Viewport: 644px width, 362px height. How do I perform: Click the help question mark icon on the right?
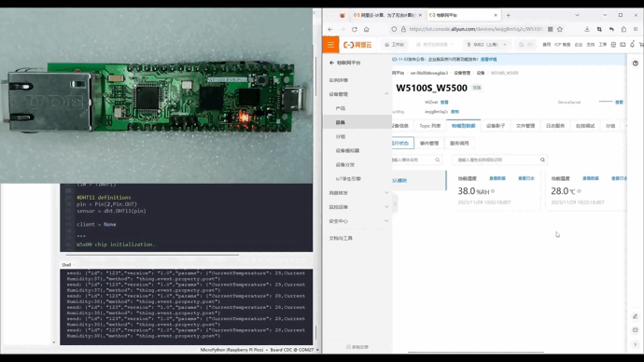coord(636,63)
